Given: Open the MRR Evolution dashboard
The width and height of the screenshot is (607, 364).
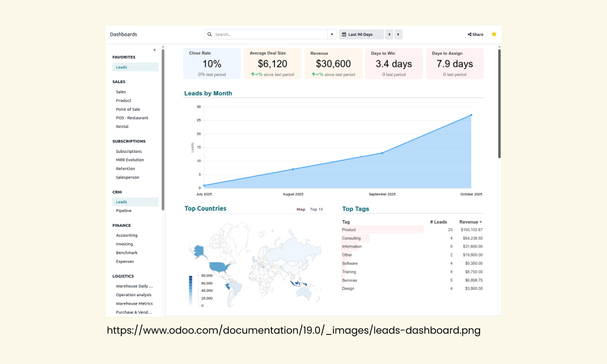Looking at the screenshot, I should (130, 160).
